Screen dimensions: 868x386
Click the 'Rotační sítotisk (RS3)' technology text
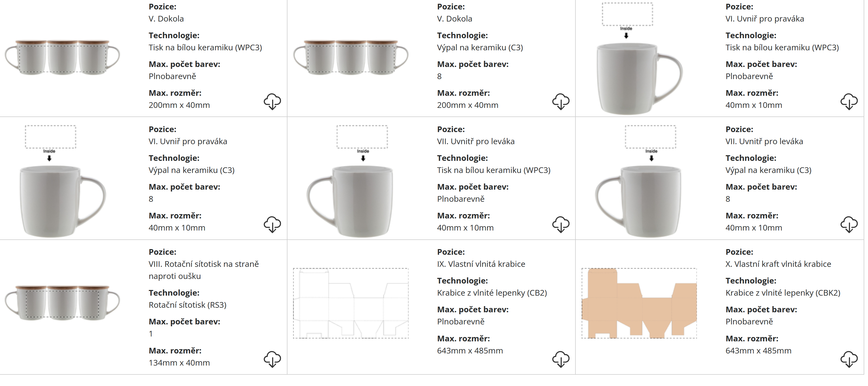(x=187, y=305)
